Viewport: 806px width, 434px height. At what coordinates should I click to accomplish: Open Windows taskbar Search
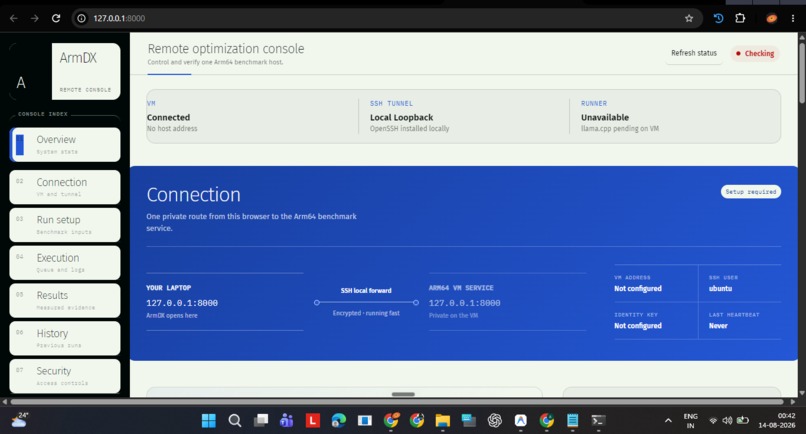pos(235,421)
